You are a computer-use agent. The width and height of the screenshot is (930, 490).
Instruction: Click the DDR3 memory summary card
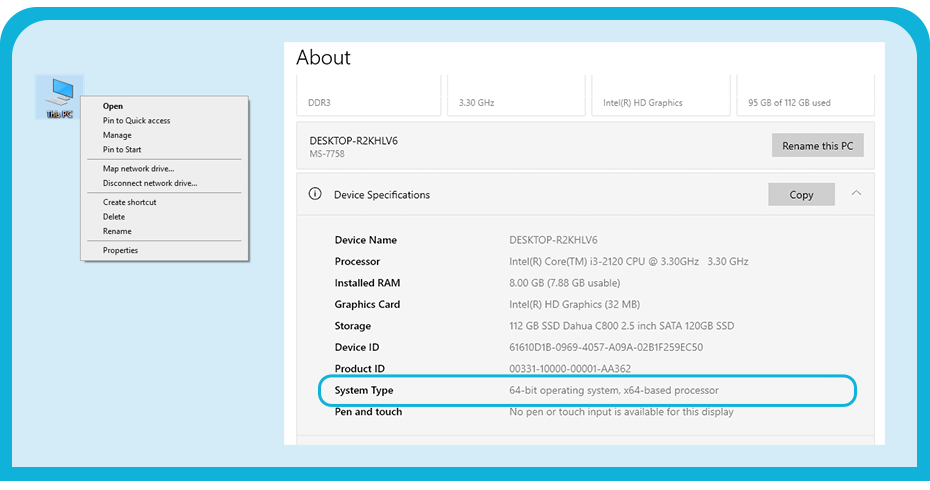point(368,96)
